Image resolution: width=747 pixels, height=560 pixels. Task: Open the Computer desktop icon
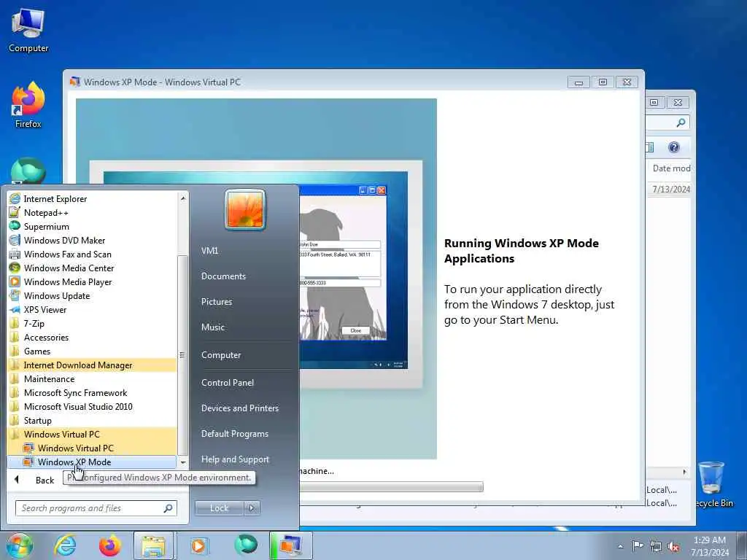coord(28,31)
